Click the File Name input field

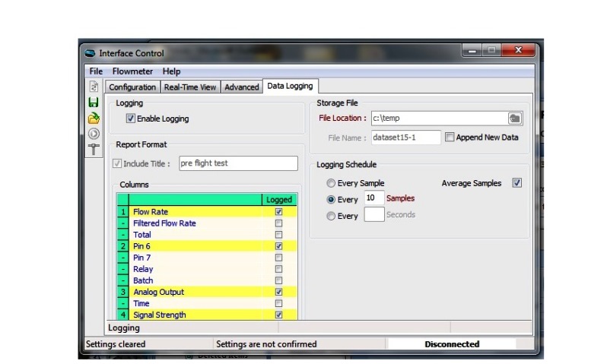[405, 138]
